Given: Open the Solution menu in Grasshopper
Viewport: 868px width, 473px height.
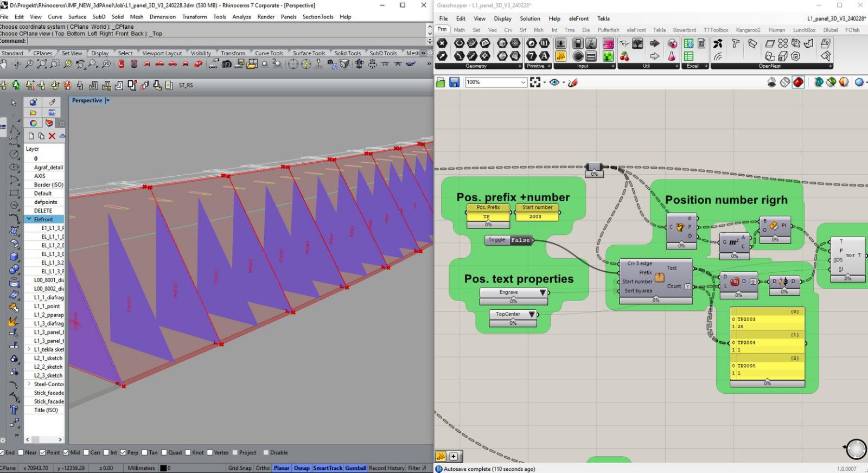Looking at the screenshot, I should (x=529, y=18).
